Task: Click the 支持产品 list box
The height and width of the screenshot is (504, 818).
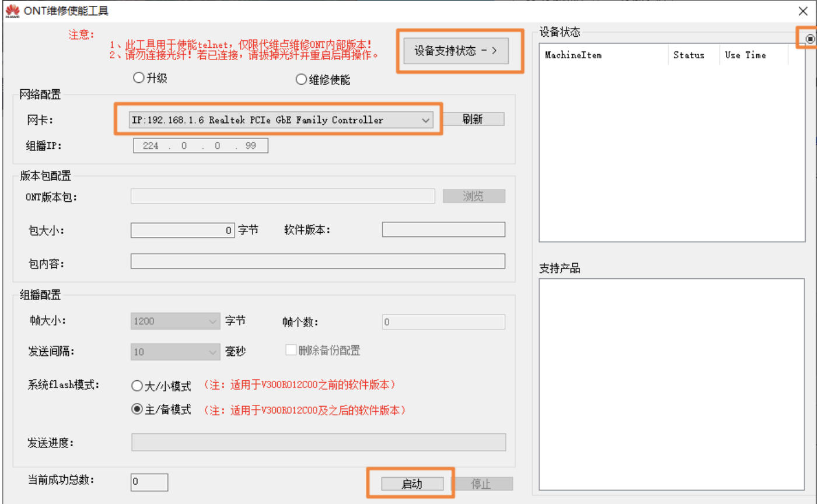Action: click(672, 384)
